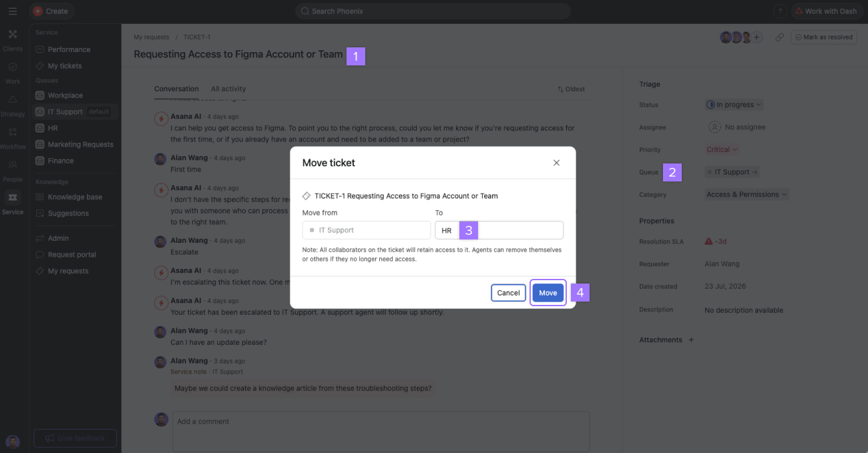Click the IT Support queue chip
The height and width of the screenshot is (453, 868).
(x=732, y=172)
